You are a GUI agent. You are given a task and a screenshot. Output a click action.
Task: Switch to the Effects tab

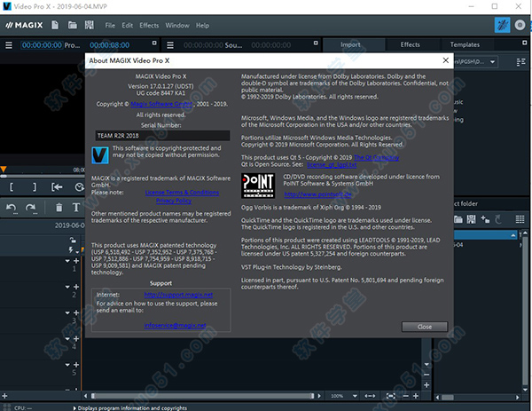coord(410,44)
